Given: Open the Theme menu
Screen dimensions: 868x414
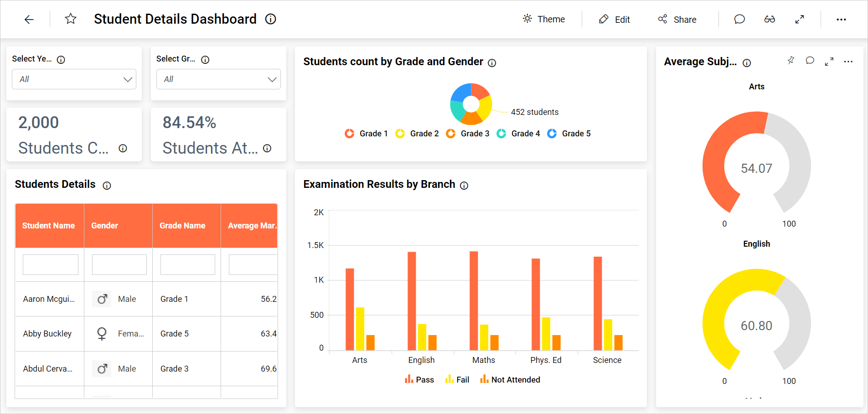Looking at the screenshot, I should (544, 19).
